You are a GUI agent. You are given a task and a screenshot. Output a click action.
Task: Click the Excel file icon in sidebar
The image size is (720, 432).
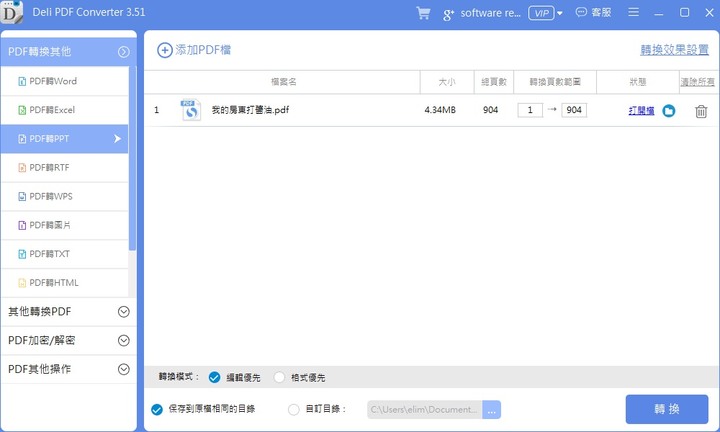(x=22, y=110)
